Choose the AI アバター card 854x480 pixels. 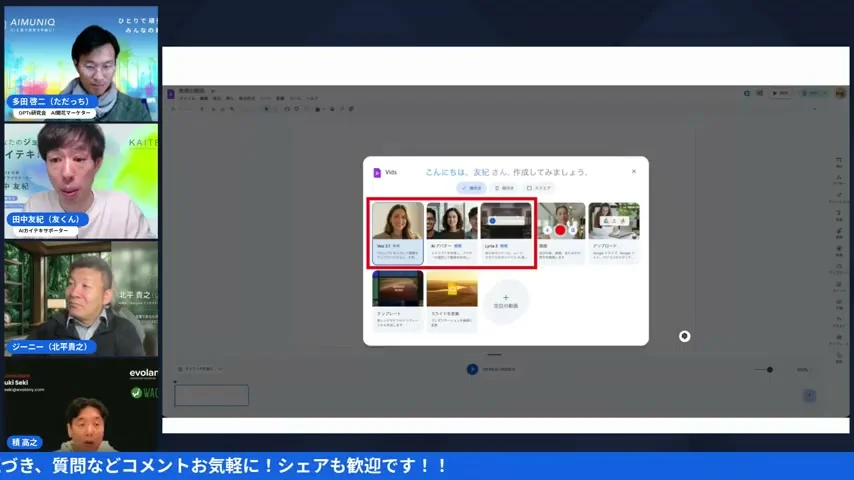pos(452,233)
